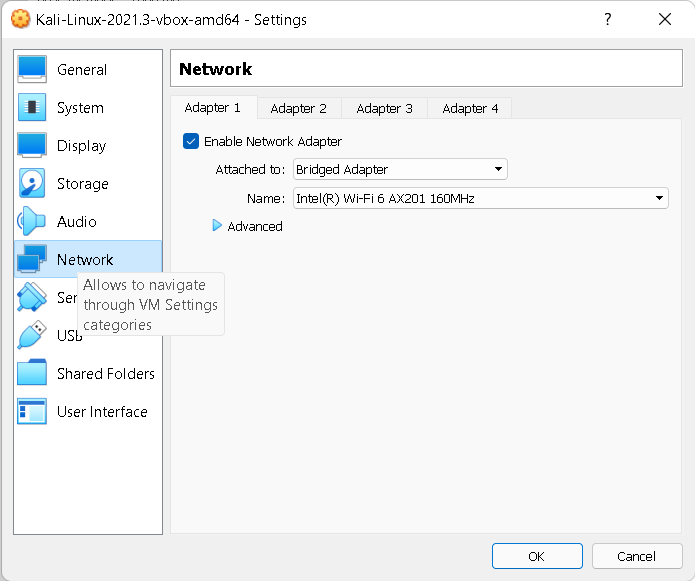Viewport: 695px width, 581px height.
Task: Switch to the Adapter 2 tab
Action: [x=299, y=109]
